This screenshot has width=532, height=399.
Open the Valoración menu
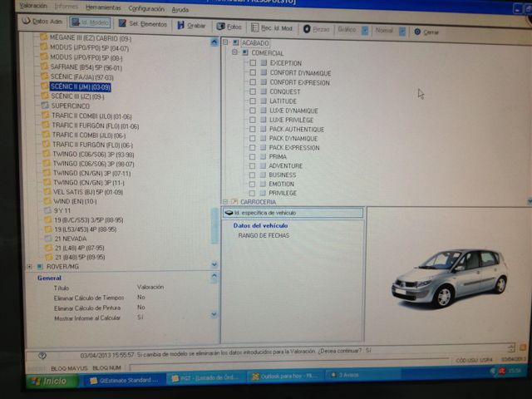pyautogui.click(x=33, y=6)
